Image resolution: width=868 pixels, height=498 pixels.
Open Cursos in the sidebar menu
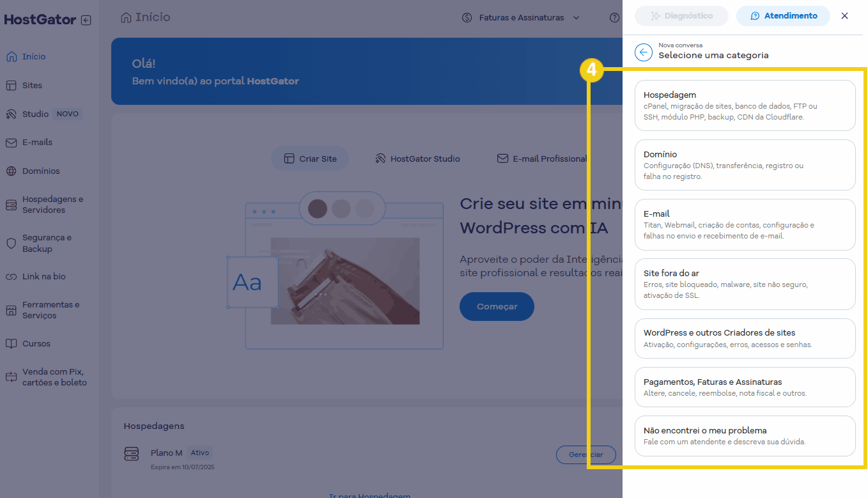(36, 343)
